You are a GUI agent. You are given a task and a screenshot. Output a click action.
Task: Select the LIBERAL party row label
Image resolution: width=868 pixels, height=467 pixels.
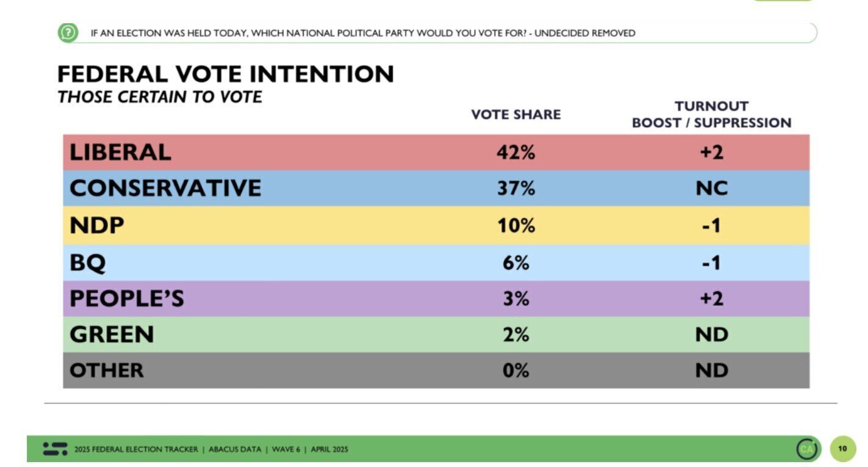(120, 152)
